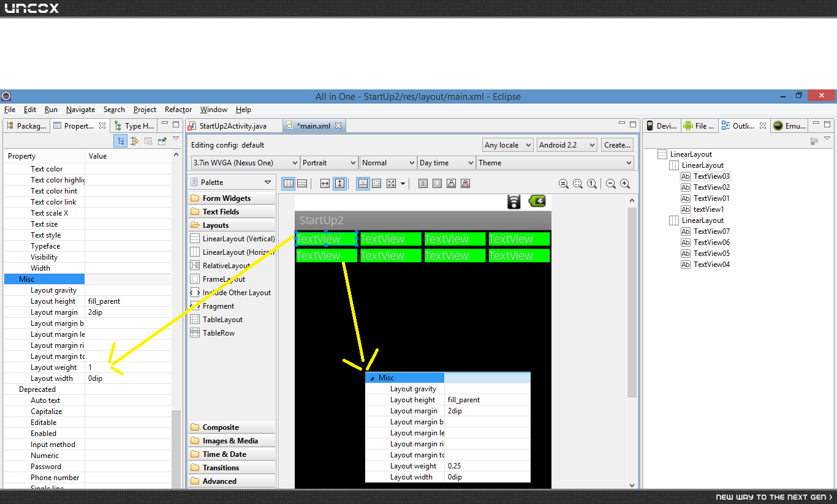Open the Refactor menu
The height and width of the screenshot is (504, 837).
(178, 110)
